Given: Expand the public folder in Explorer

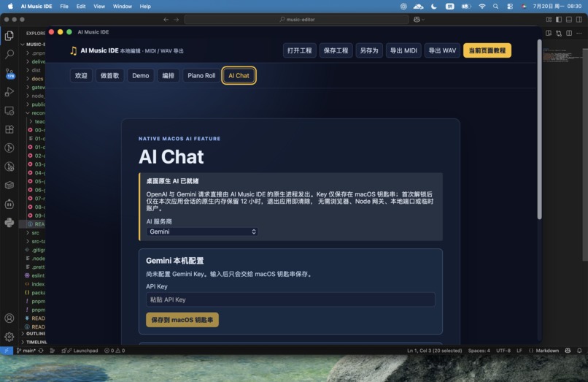Looking at the screenshot, I should click(x=36, y=104).
